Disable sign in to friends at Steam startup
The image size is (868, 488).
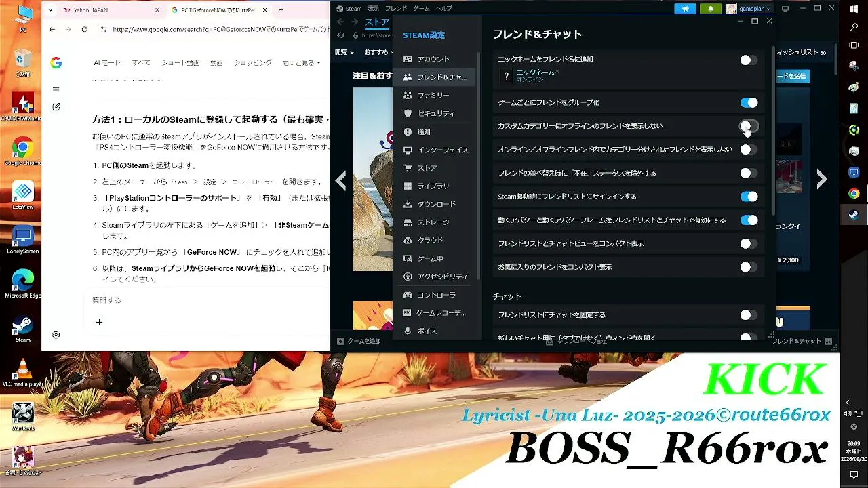pos(749,197)
